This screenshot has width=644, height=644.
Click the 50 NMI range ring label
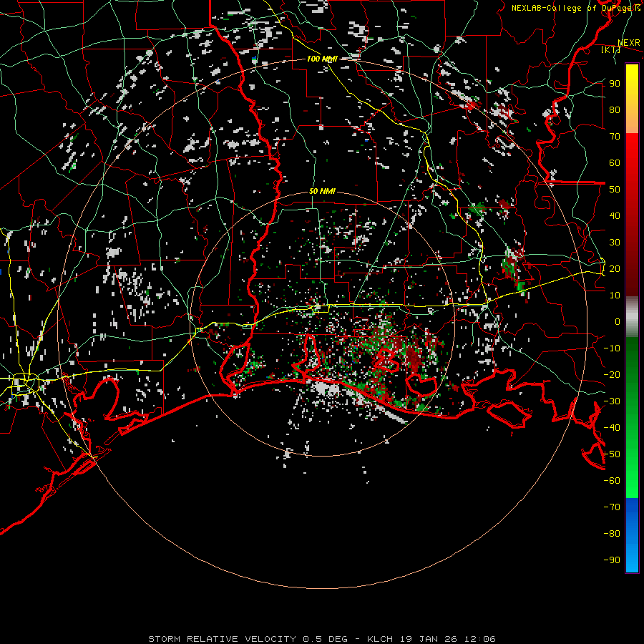pos(322,191)
